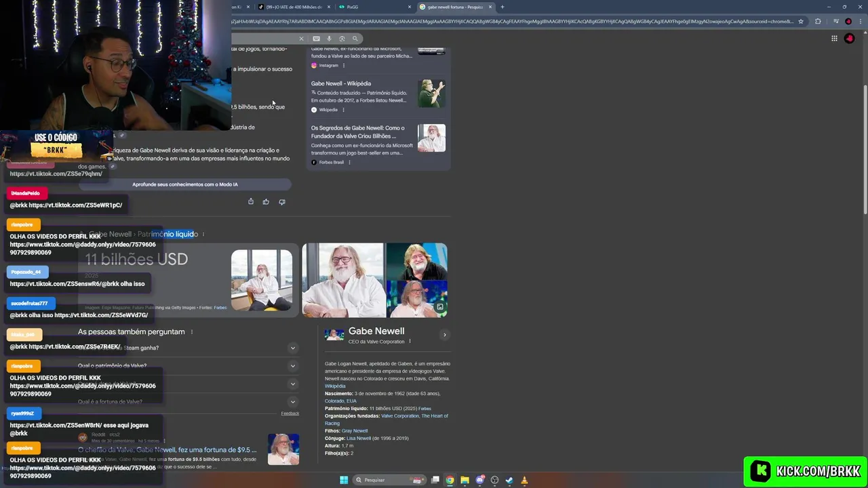Open the image info icon on photo collage
868x488 pixels.
439,307
